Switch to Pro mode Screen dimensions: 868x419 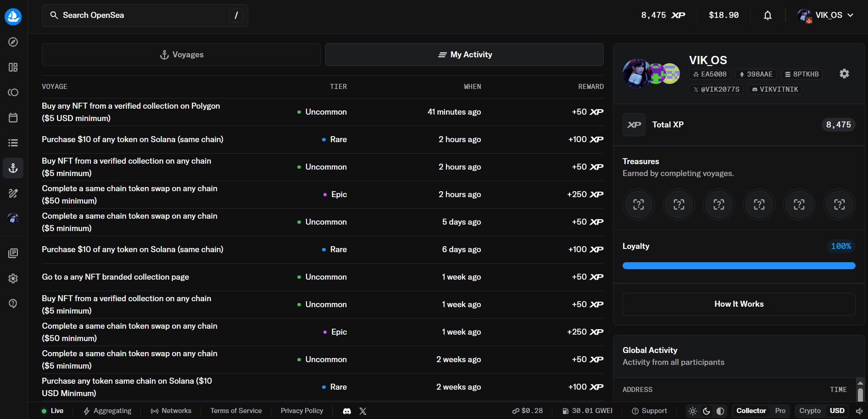780,411
